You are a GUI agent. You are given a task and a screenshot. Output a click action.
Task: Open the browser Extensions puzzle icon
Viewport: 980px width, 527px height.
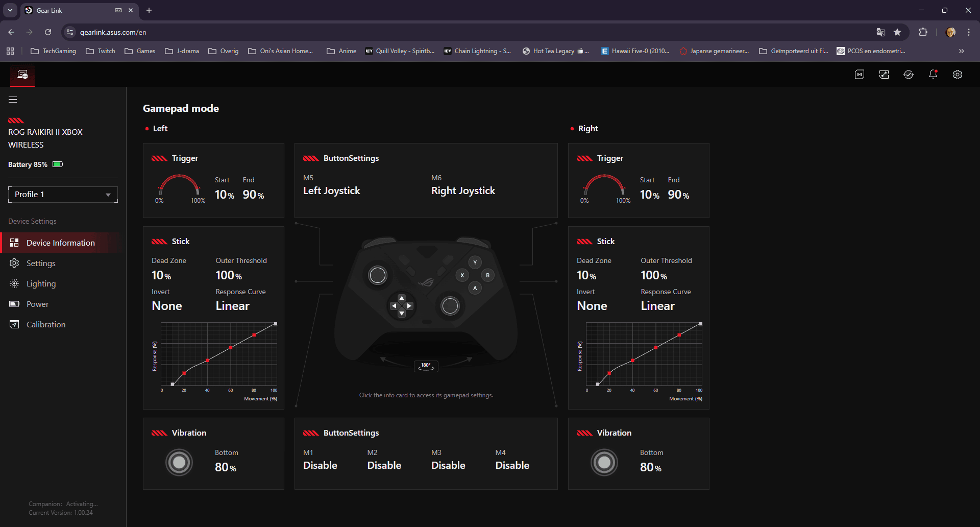(x=923, y=32)
